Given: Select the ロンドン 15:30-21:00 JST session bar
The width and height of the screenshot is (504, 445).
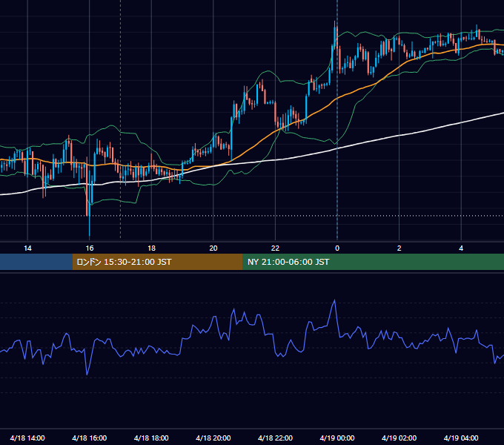Looking at the screenshot, I should [157, 262].
